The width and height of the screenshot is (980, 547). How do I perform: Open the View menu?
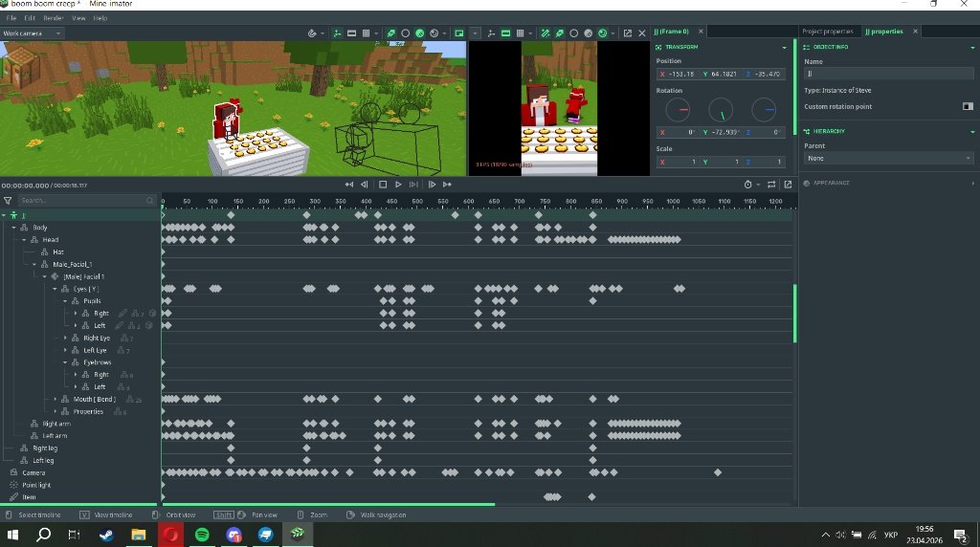click(x=78, y=18)
